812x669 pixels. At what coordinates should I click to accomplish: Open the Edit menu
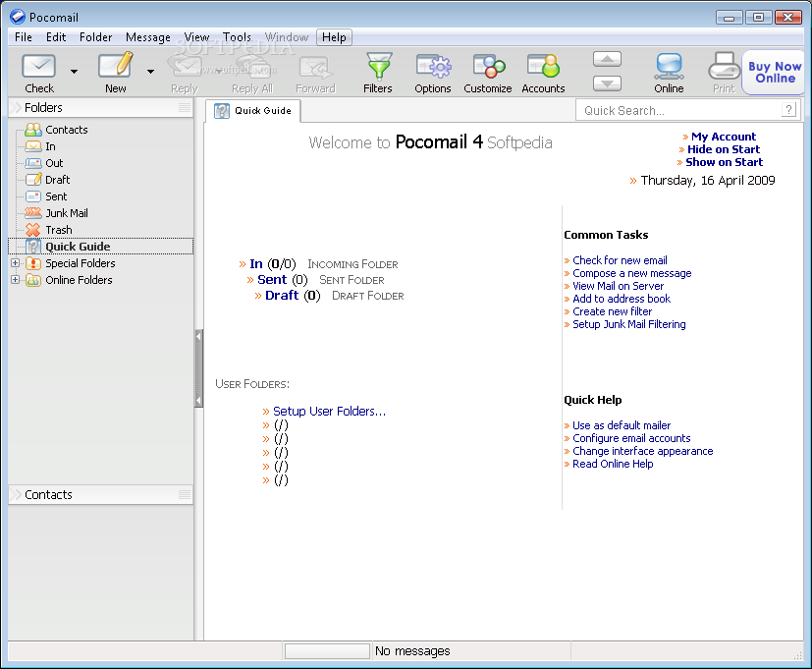pyautogui.click(x=56, y=37)
